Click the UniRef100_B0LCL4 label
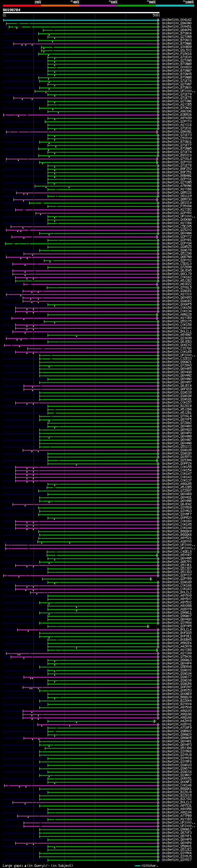Viewport: 197px width, 868px height. click(x=177, y=629)
